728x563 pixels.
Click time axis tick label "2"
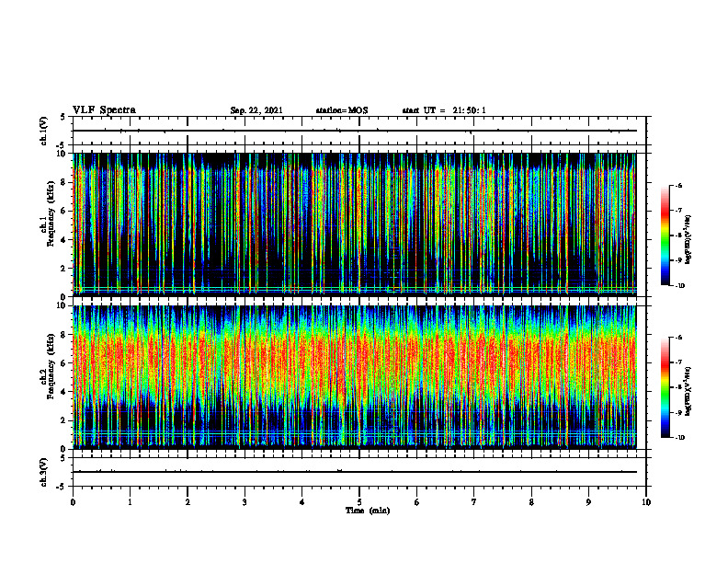188,502
